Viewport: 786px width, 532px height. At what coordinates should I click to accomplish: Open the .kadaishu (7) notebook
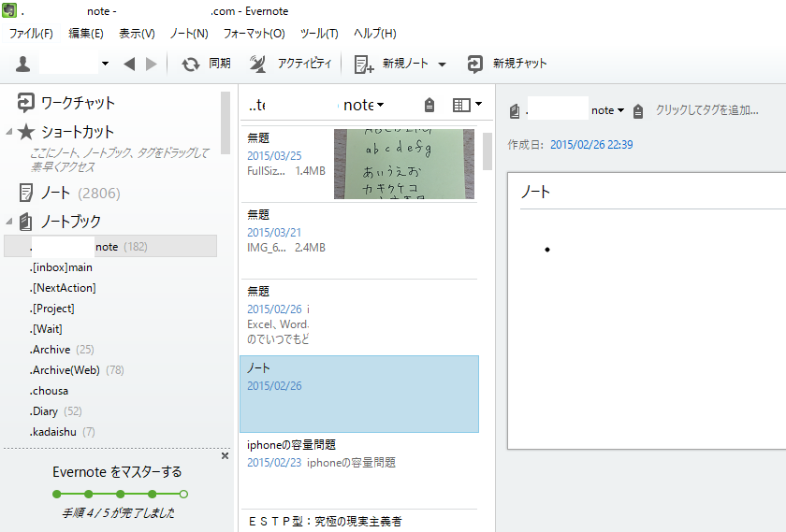(x=62, y=432)
